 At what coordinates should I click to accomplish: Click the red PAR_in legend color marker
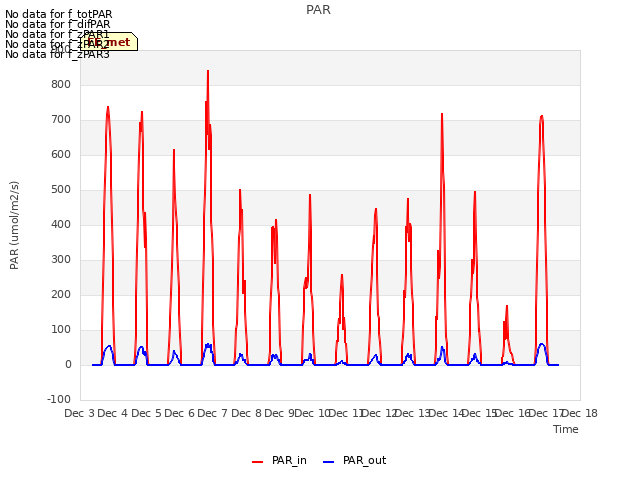257,462
